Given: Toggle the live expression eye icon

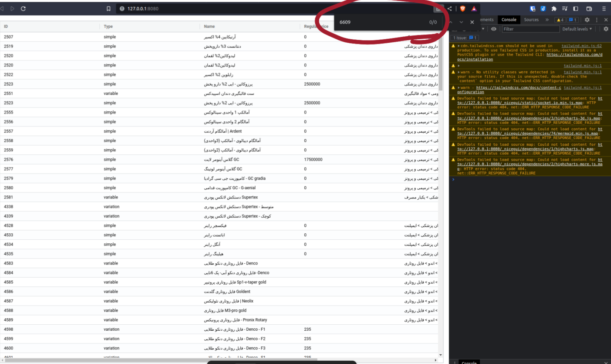Looking at the screenshot, I should pos(494,29).
